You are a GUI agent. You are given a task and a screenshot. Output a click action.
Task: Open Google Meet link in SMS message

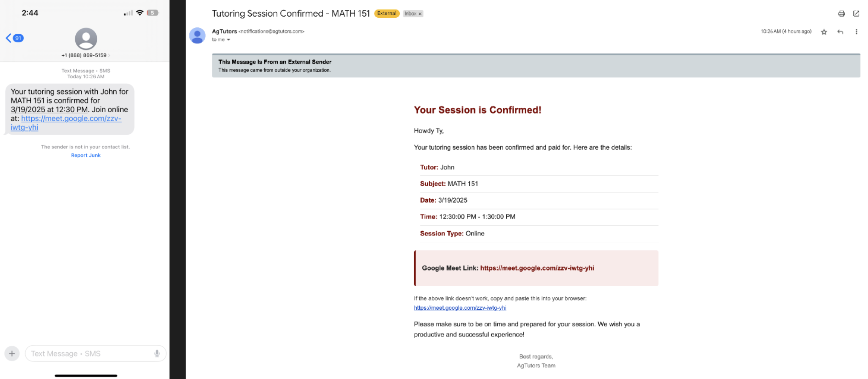point(66,123)
